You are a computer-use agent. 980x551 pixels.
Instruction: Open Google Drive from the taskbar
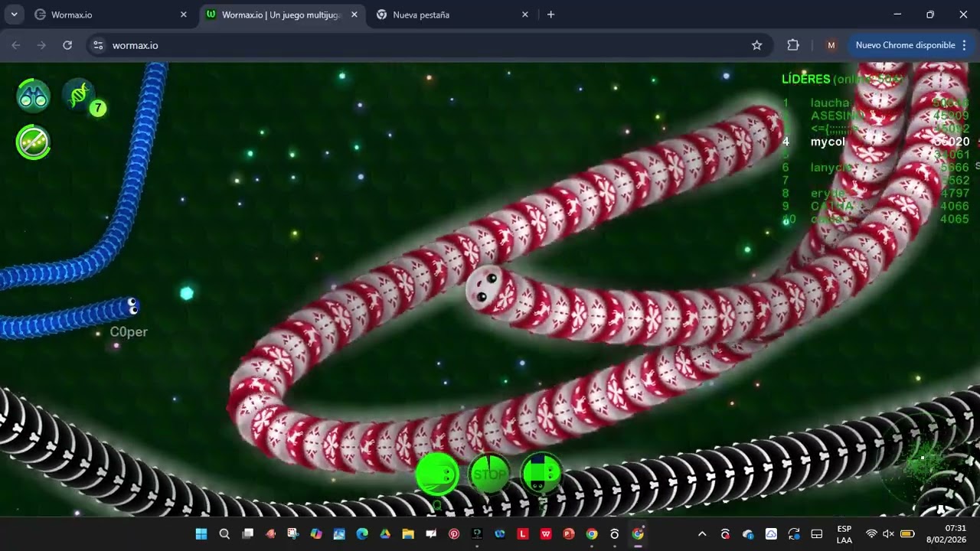point(385,534)
